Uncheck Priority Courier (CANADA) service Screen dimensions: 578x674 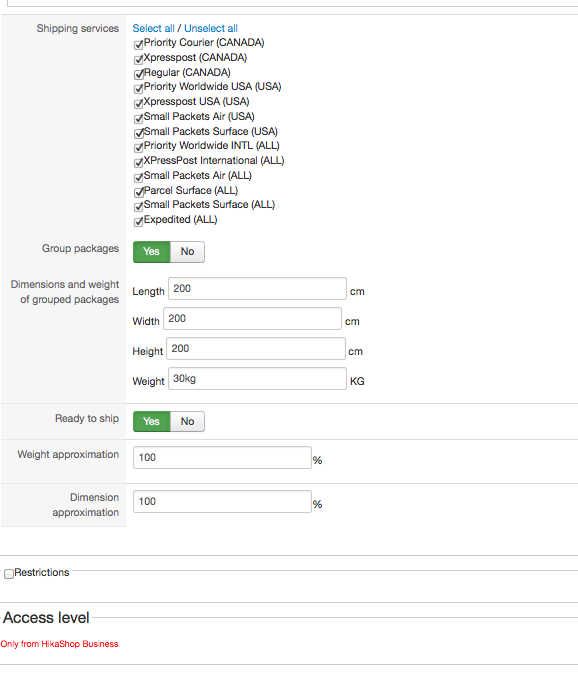[138, 45]
